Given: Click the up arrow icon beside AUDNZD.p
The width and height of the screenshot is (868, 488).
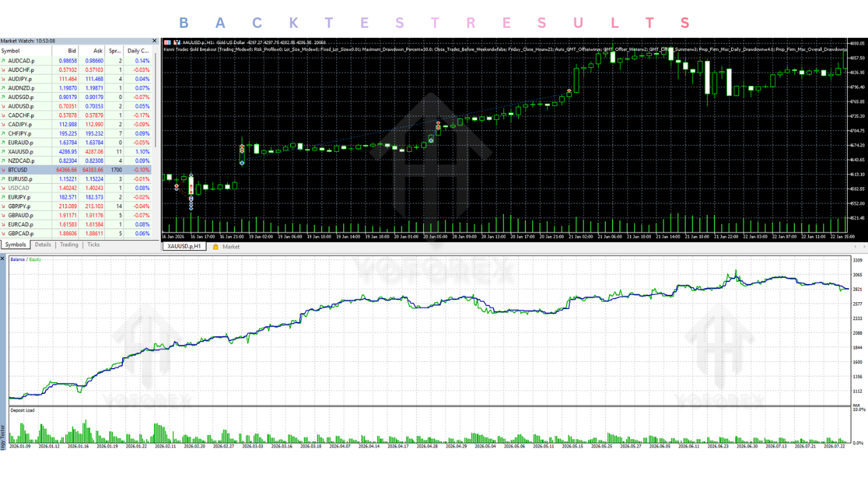Looking at the screenshot, I should (x=3, y=88).
